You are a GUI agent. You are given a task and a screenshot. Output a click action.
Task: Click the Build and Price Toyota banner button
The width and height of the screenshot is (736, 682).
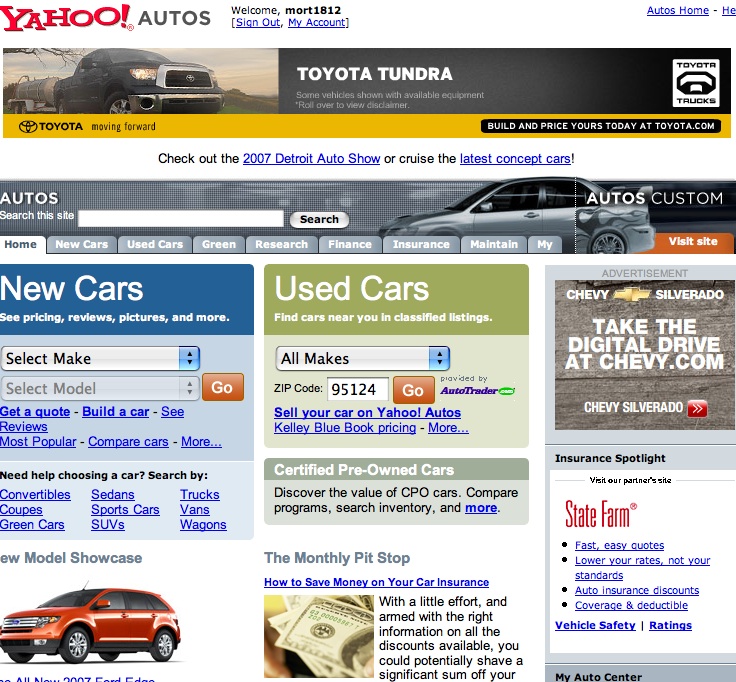click(601, 126)
